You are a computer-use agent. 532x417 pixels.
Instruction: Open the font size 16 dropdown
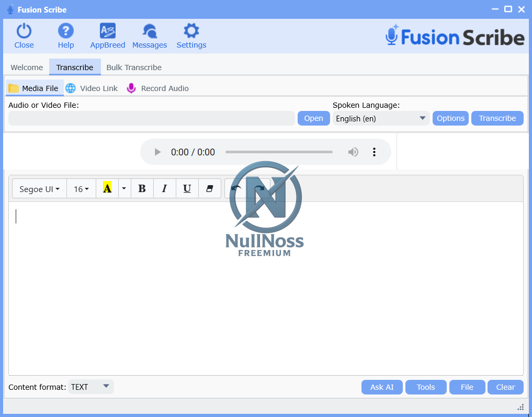point(81,189)
